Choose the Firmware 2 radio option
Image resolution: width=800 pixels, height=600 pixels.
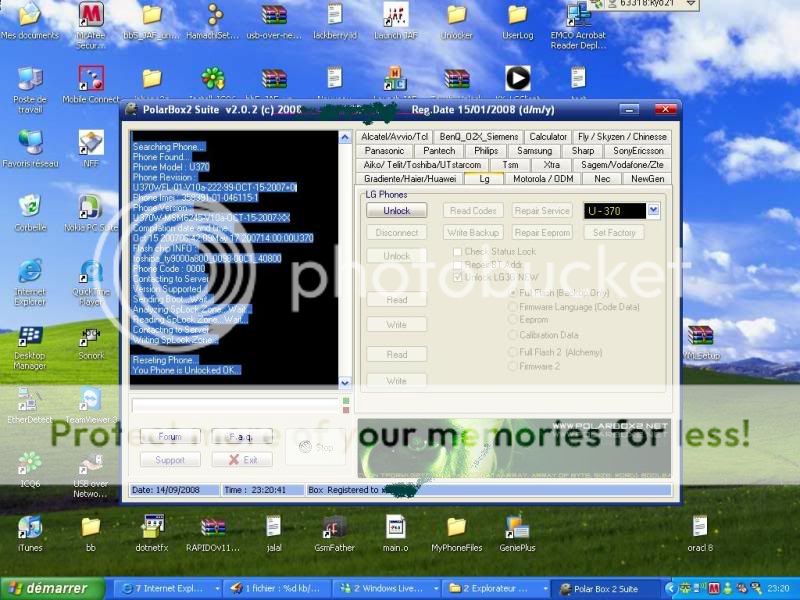point(513,366)
